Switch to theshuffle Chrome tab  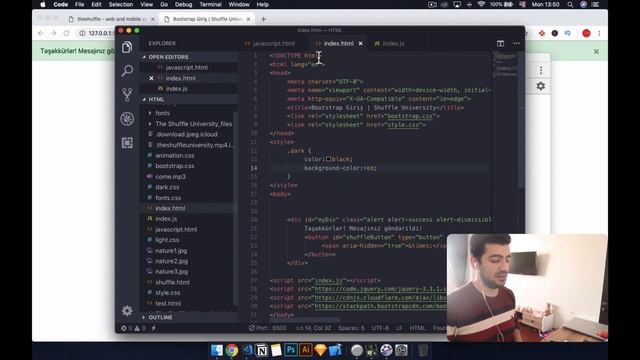[x=111, y=19]
